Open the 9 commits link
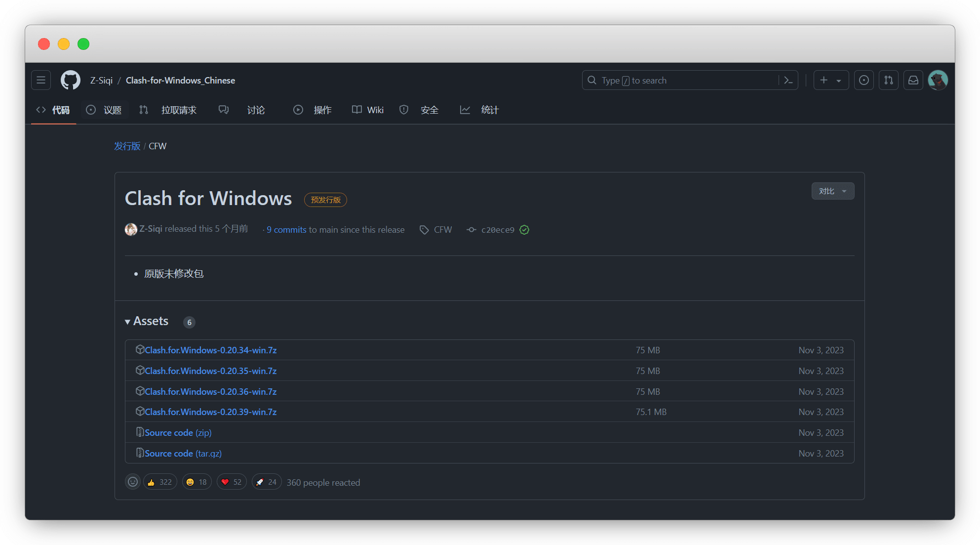Image resolution: width=980 pixels, height=545 pixels. (x=286, y=230)
